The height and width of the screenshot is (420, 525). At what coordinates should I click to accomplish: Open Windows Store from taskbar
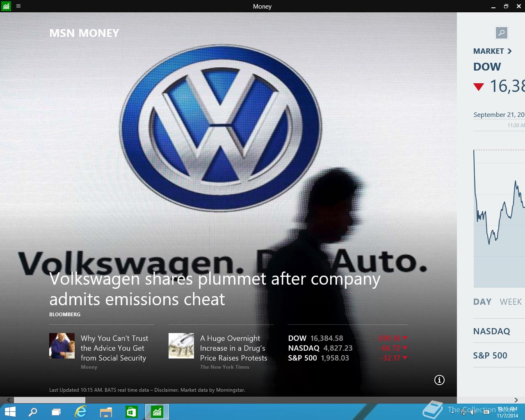click(131, 412)
